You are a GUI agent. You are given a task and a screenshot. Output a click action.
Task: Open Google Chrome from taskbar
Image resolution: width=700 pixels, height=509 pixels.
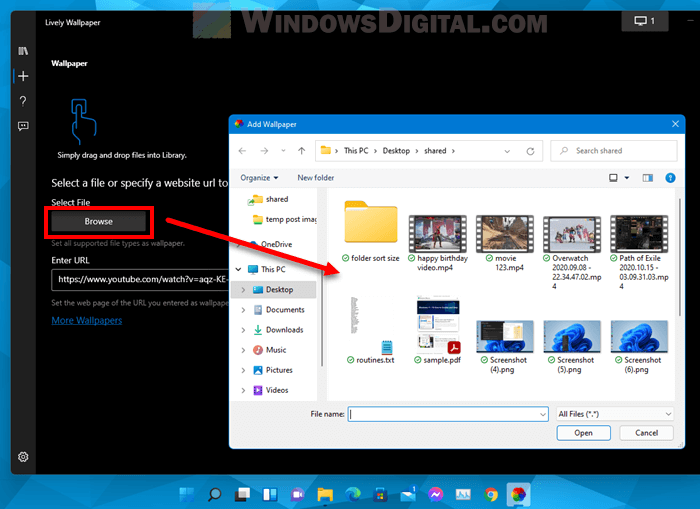pos(491,494)
